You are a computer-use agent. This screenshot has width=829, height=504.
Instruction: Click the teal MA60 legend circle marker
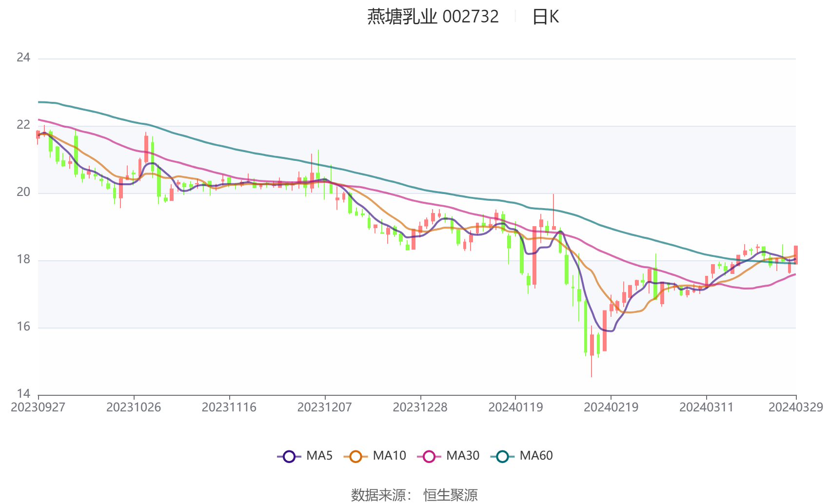502,457
